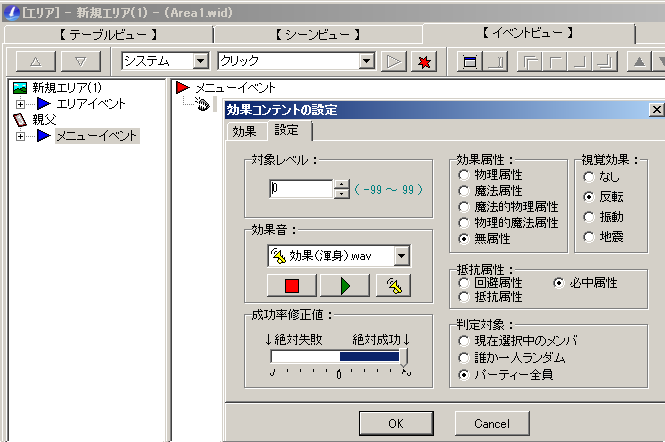Image resolution: width=665 pixels, height=442 pixels.
Task: Increase 対象レベル with spinner up arrow
Action: click(341, 185)
